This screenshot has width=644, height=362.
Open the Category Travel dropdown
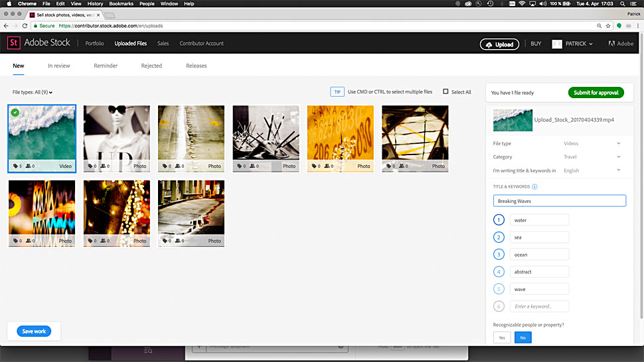click(x=592, y=156)
